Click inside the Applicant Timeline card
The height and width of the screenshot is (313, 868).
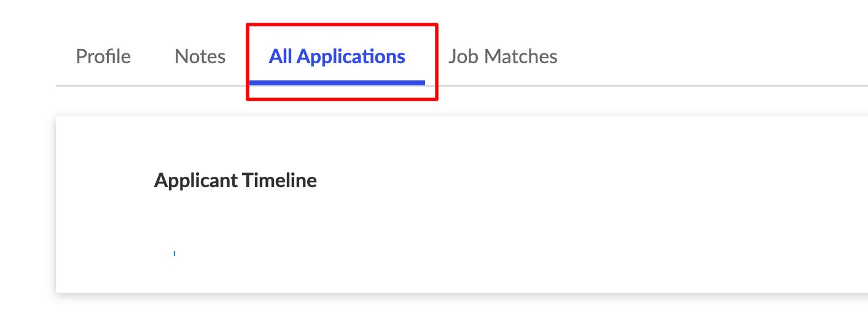pos(461,204)
